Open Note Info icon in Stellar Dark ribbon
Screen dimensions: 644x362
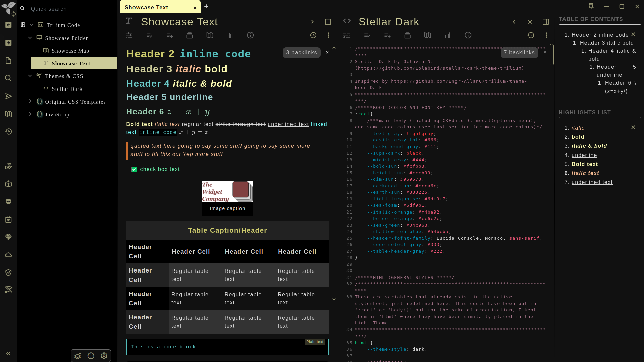tap(468, 35)
